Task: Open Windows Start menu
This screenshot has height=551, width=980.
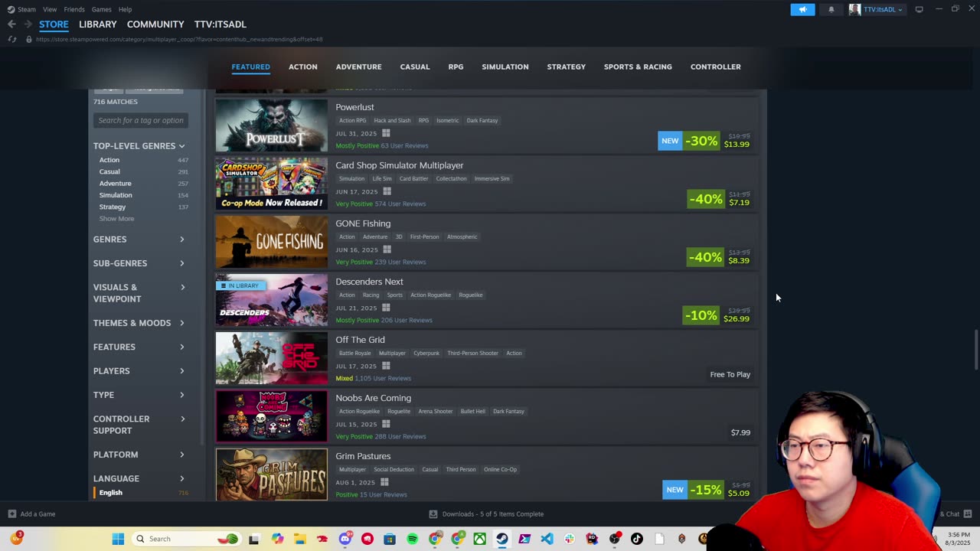Action: tap(118, 539)
